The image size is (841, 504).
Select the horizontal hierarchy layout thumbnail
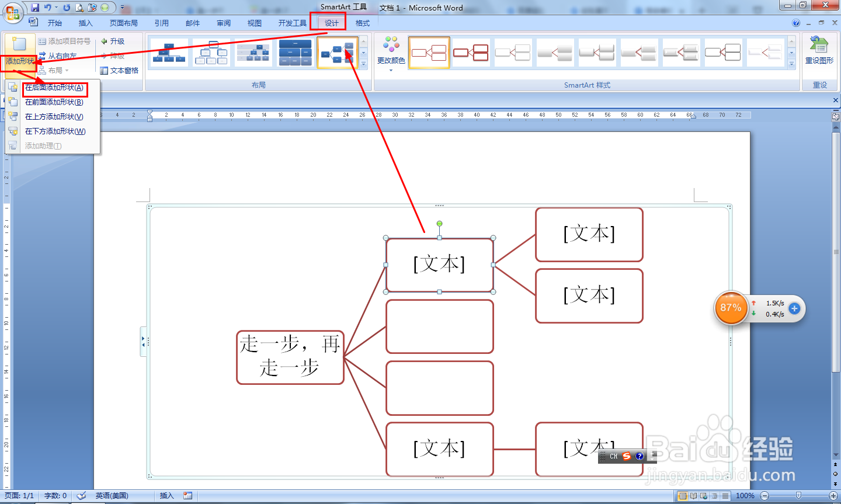(337, 53)
